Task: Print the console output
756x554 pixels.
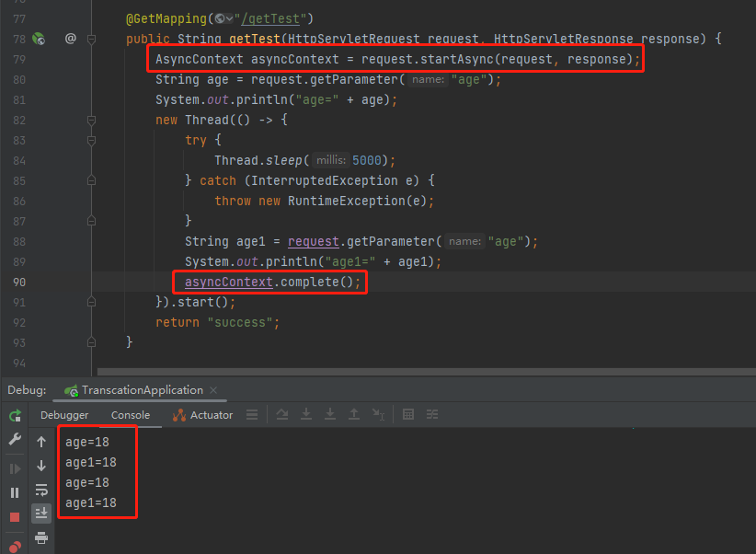Action: pos(41,537)
